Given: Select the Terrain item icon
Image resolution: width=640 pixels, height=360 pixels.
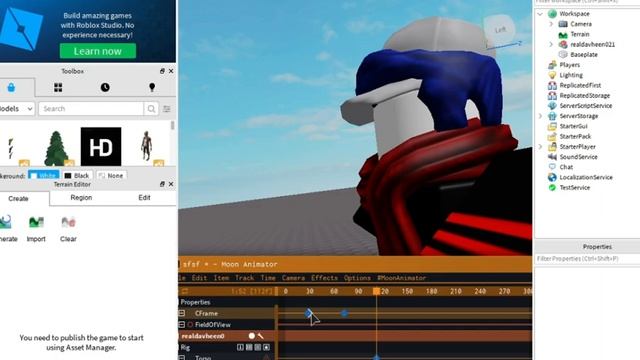Looking at the screenshot, I should 563,35.
